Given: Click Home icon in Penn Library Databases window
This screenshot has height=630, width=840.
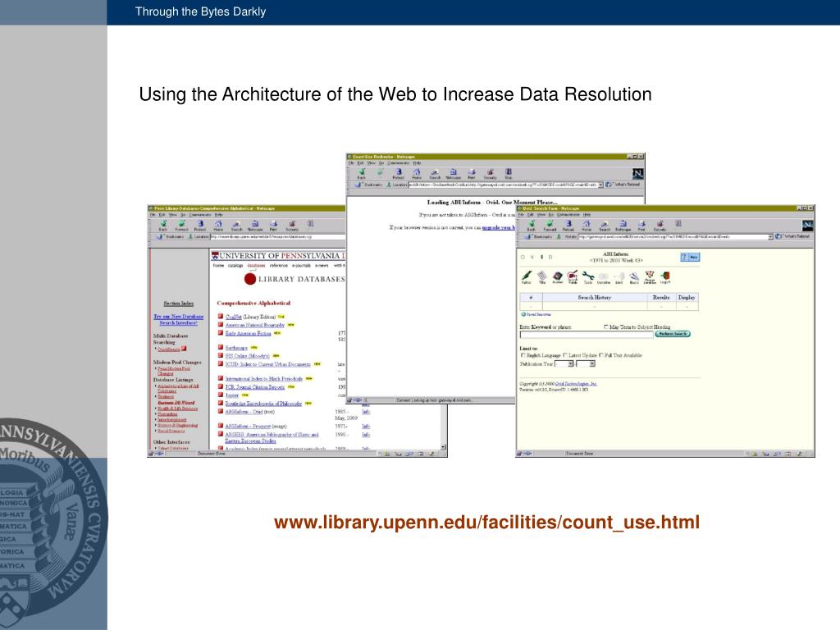Looking at the screenshot, I should tap(218, 225).
